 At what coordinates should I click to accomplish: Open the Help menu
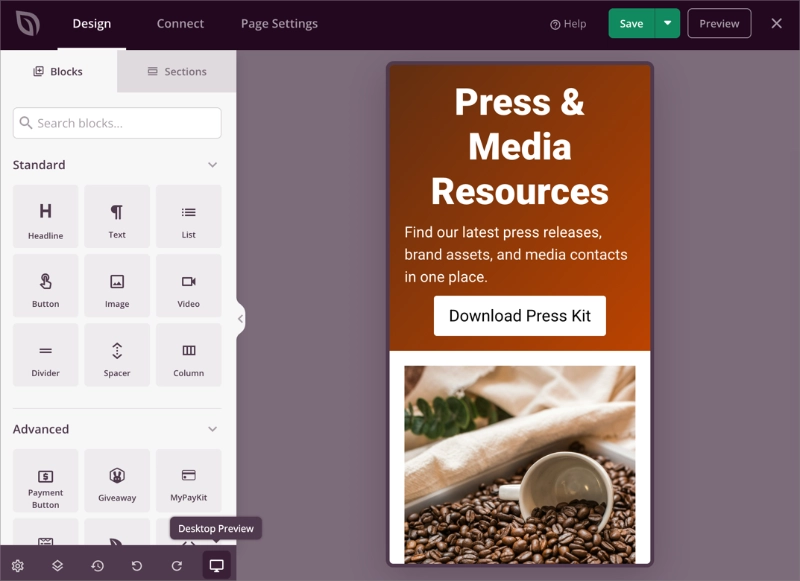pyautogui.click(x=568, y=23)
